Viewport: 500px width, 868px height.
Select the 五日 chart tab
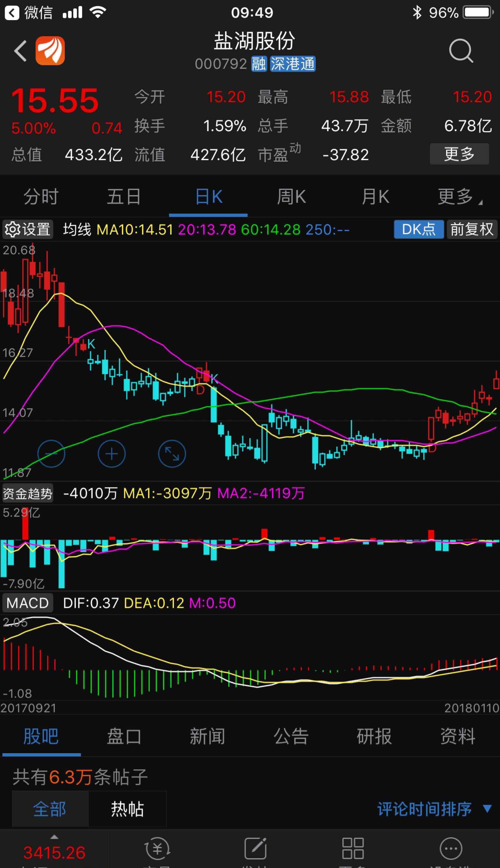coord(124,197)
